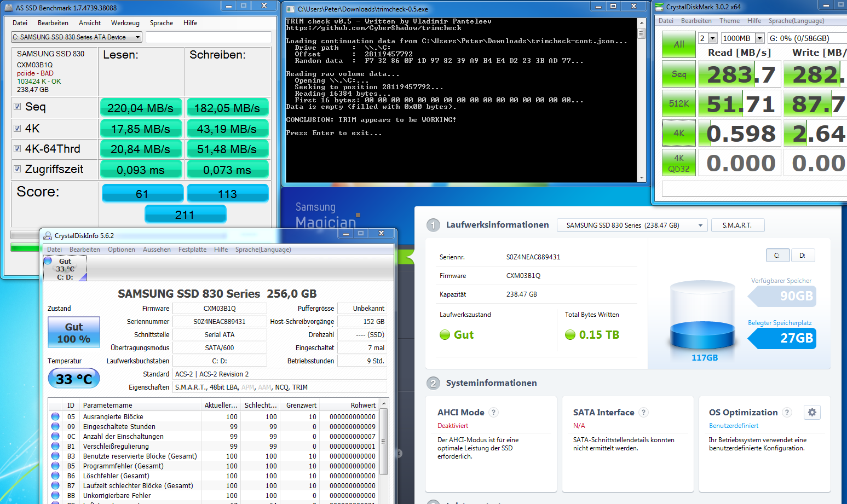The width and height of the screenshot is (847, 504).
Task: Run the 4K test in CrystalDiskMark
Action: [x=679, y=133]
